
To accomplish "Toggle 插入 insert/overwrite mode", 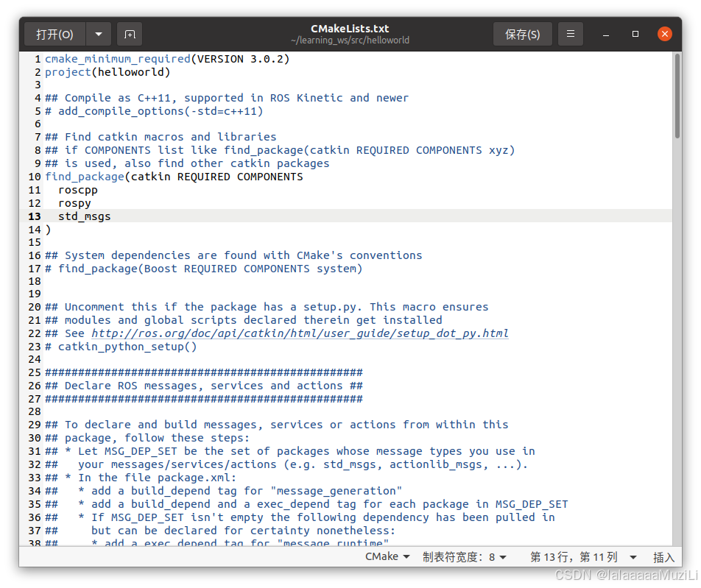I will point(663,557).
